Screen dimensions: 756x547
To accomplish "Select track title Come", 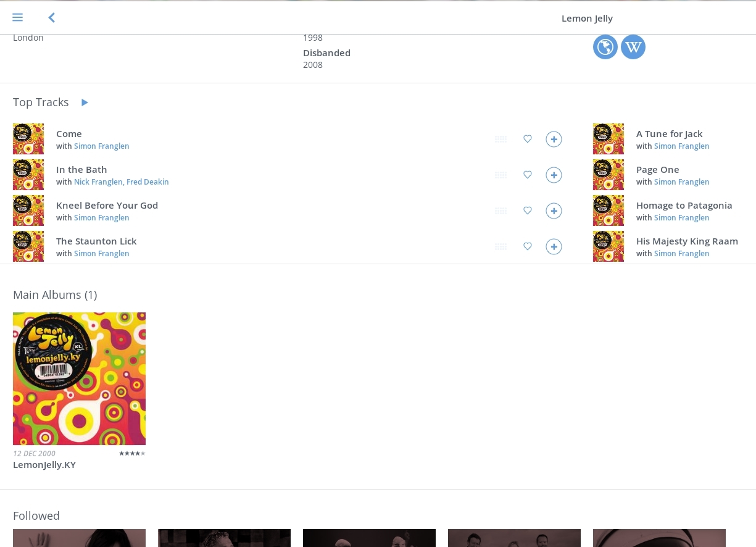I will tap(69, 134).
